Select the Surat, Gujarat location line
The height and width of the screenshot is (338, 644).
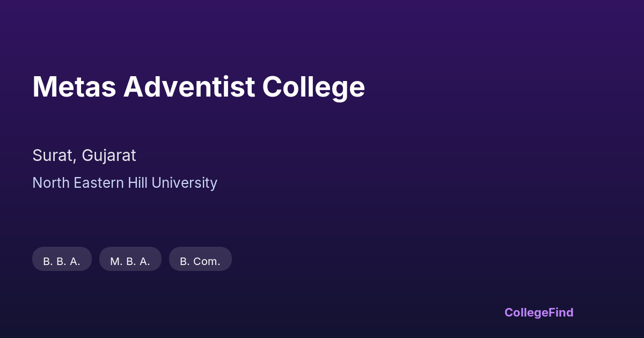[84, 156]
